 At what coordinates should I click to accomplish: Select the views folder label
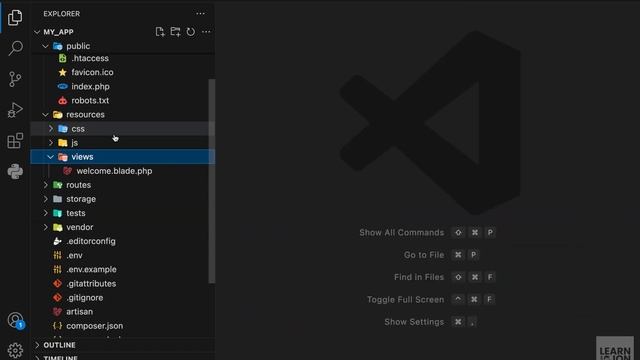tap(82, 157)
